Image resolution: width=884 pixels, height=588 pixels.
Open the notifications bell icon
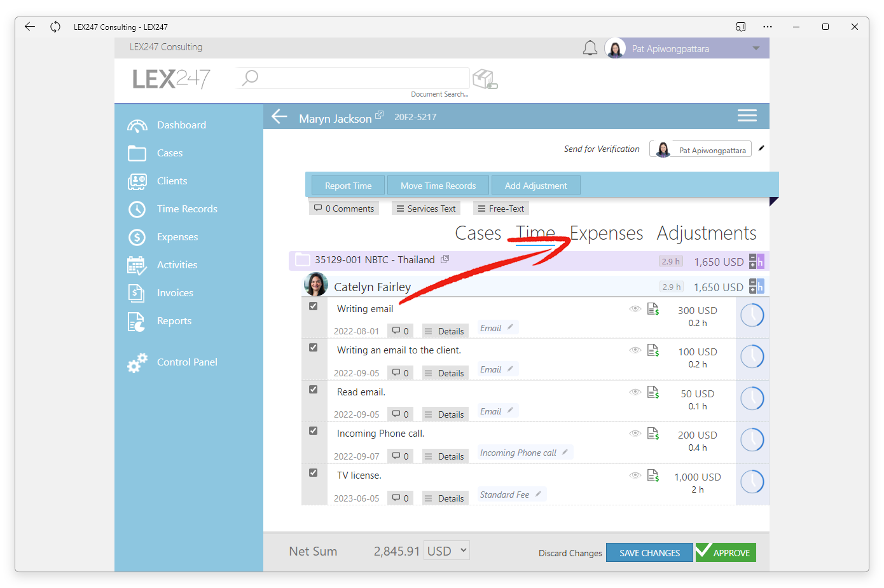(590, 48)
